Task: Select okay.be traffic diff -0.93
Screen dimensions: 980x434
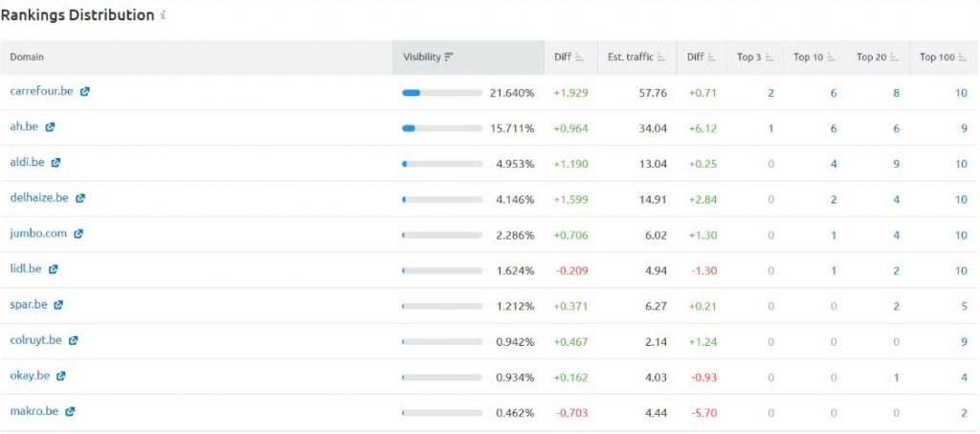Action: click(x=703, y=377)
